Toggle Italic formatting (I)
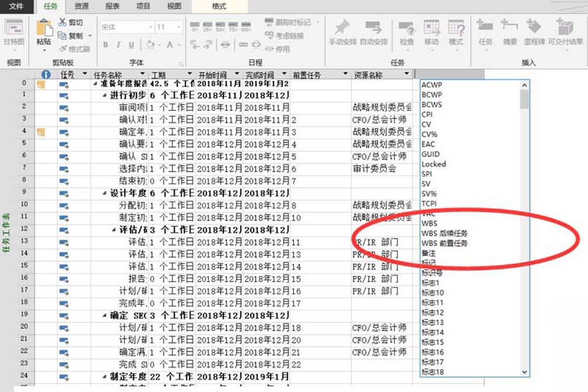588x392 pixels. (x=118, y=45)
